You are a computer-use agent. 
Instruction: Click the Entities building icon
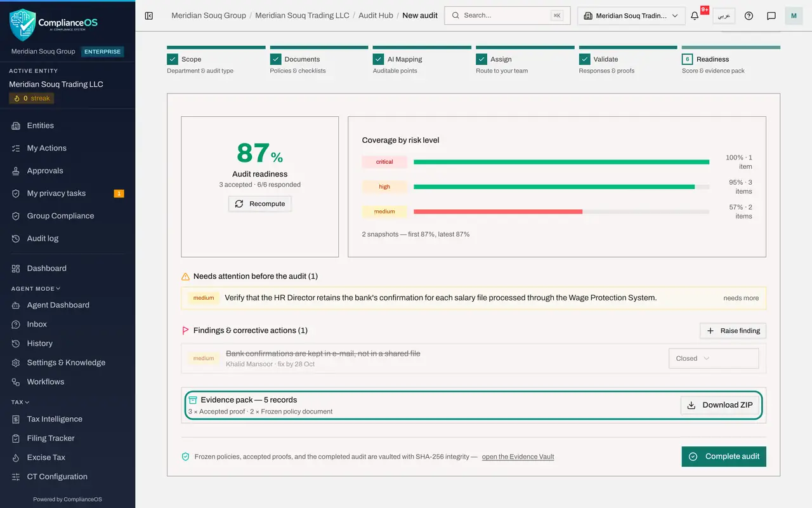16,126
